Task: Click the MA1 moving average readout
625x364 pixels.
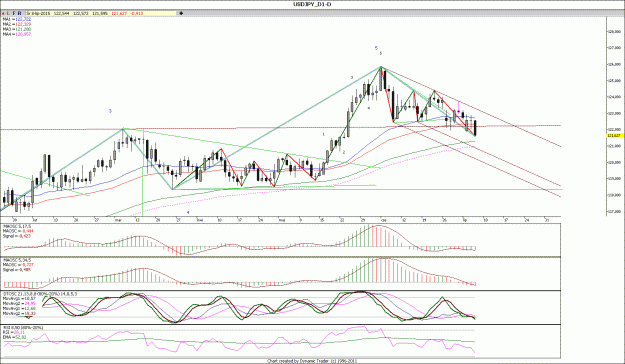Action: click(17, 19)
